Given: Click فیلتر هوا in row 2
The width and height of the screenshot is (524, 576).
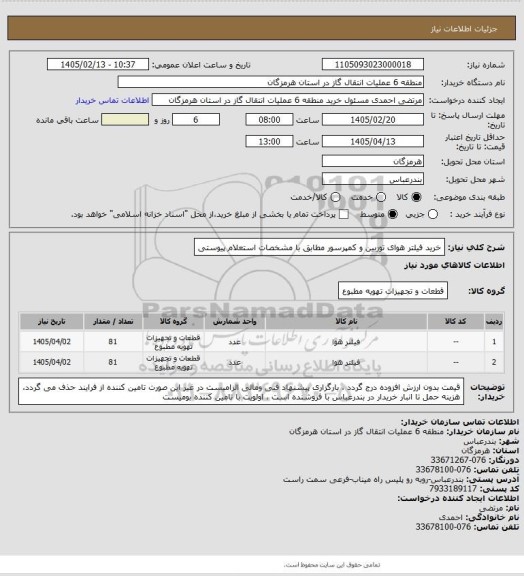Looking at the screenshot, I should pyautogui.click(x=346, y=362).
